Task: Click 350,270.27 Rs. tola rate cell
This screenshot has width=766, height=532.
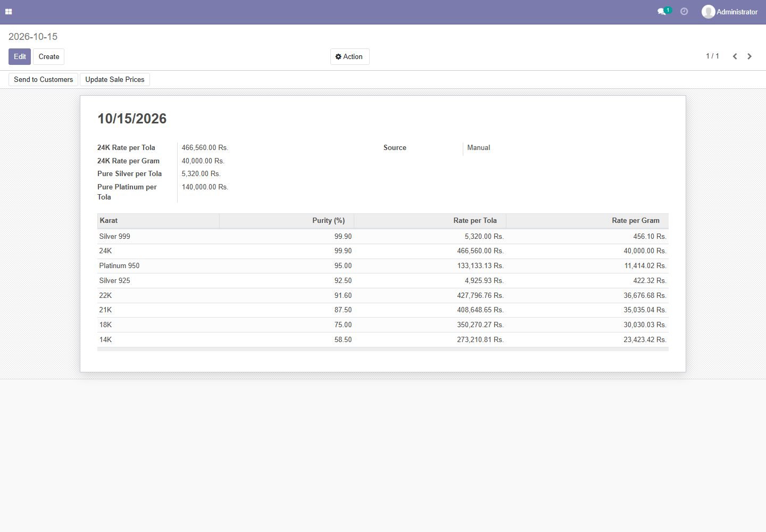Action: click(x=480, y=325)
